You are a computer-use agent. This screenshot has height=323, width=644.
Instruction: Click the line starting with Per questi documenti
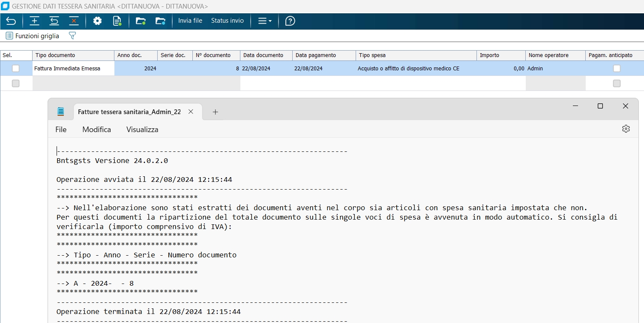click(x=337, y=217)
